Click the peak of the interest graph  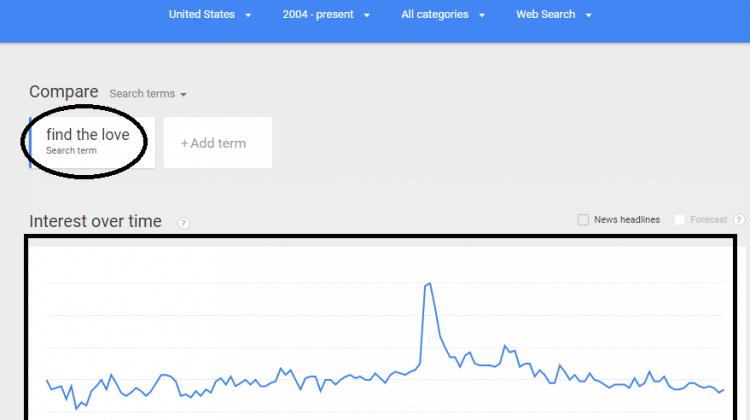430,284
